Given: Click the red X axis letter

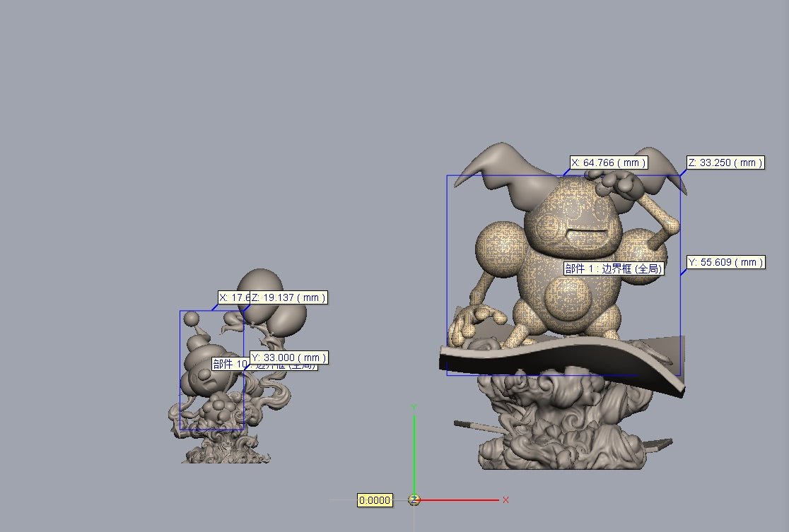Looking at the screenshot, I should [505, 500].
